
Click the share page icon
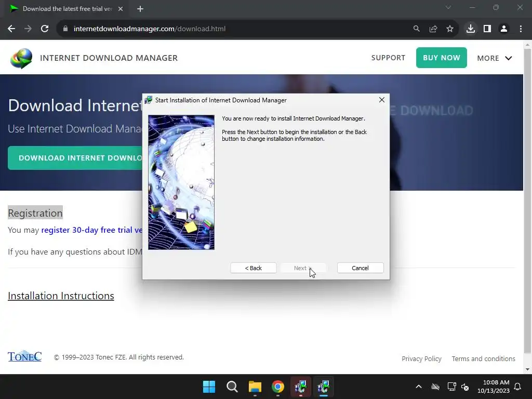coord(433,29)
